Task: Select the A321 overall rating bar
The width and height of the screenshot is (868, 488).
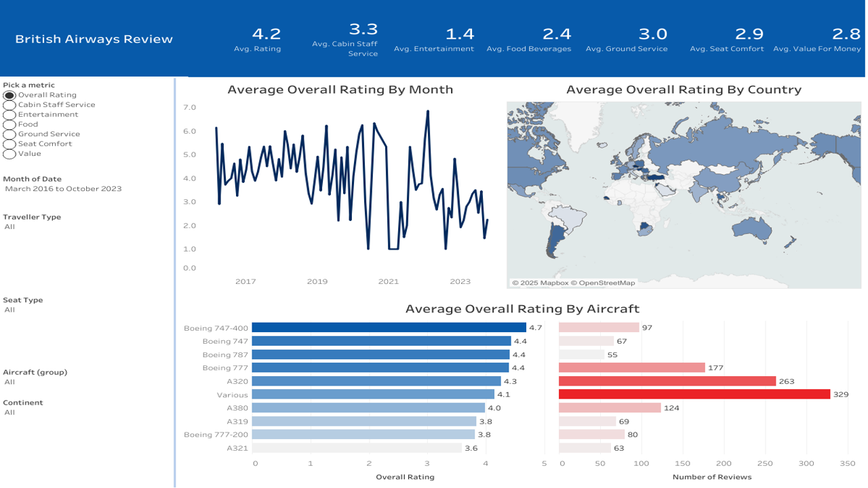Action: 357,448
